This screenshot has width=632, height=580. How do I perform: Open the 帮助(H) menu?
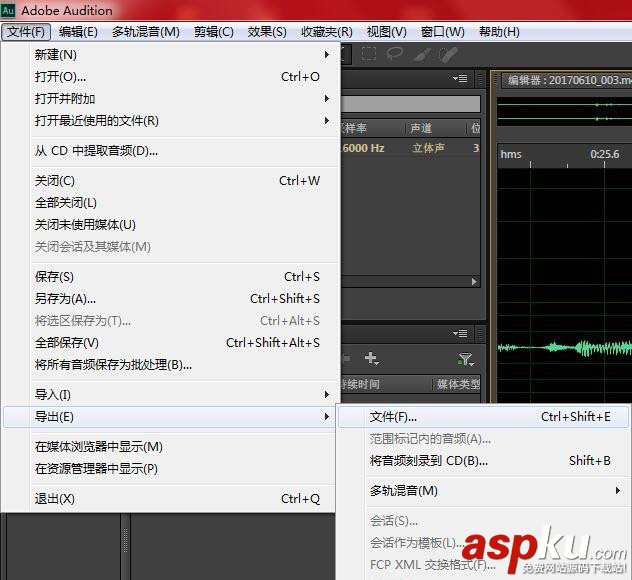pos(499,31)
